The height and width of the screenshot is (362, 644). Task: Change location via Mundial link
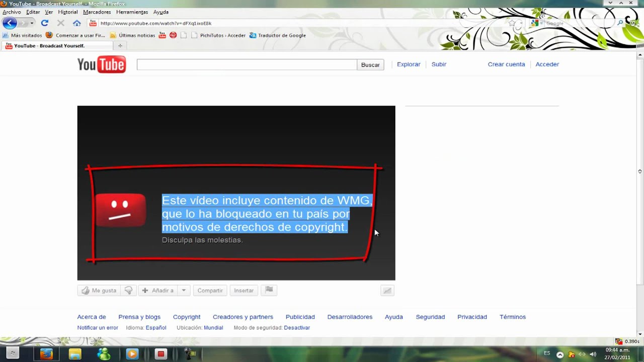tap(213, 328)
